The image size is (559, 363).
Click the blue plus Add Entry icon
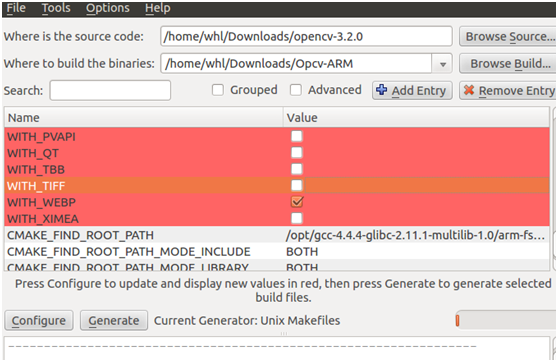pos(381,90)
